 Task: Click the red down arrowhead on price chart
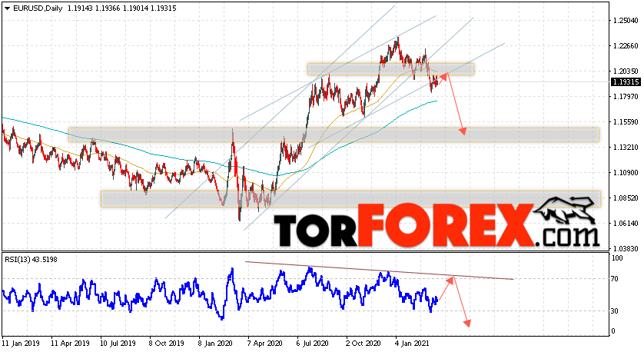[463, 131]
